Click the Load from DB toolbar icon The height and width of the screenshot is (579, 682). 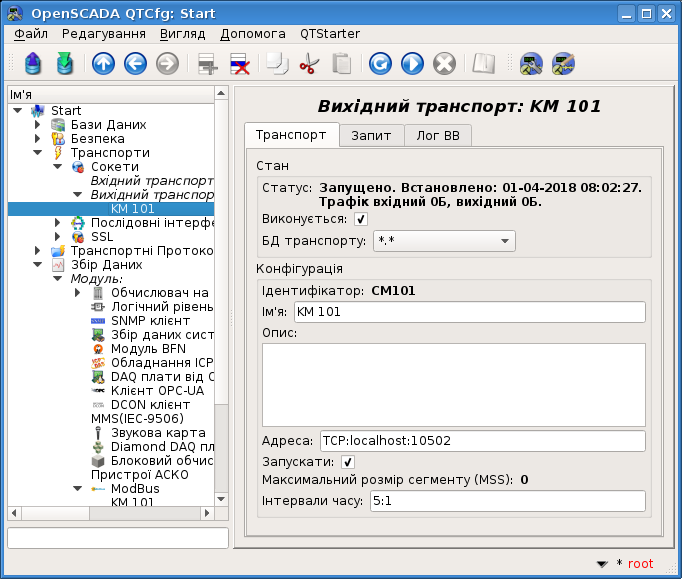pyautogui.click(x=33, y=64)
